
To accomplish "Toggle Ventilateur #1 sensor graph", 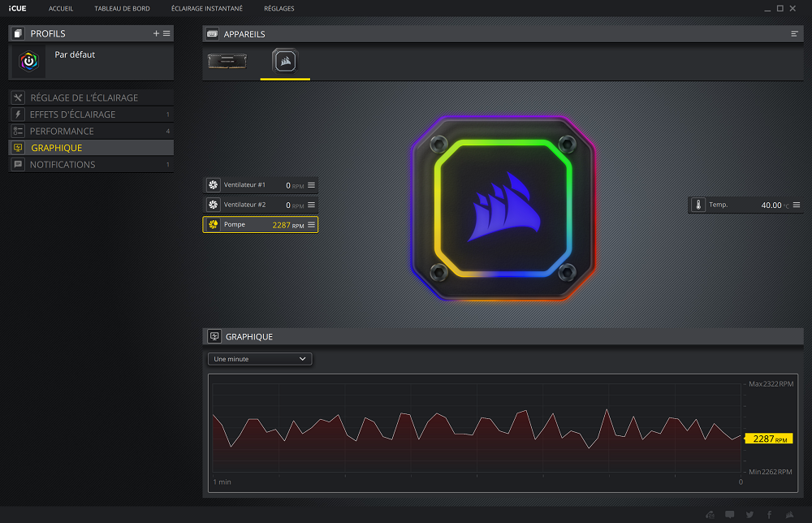I will point(213,185).
